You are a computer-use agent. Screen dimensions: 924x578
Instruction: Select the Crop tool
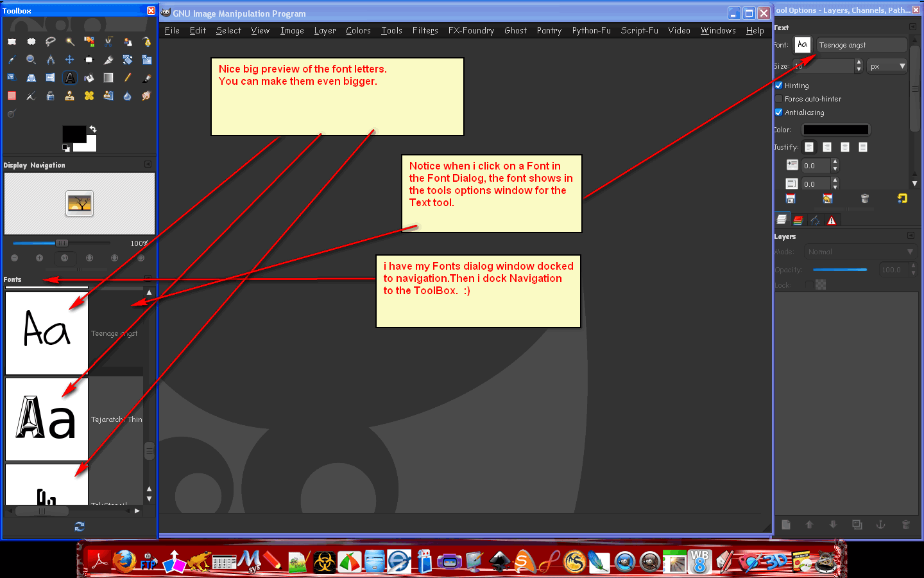click(108, 60)
